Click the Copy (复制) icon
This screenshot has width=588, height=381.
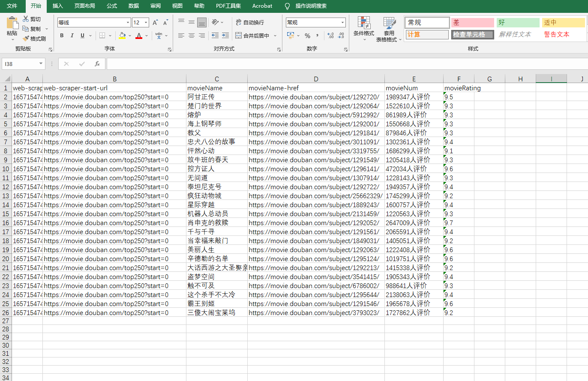coord(26,29)
